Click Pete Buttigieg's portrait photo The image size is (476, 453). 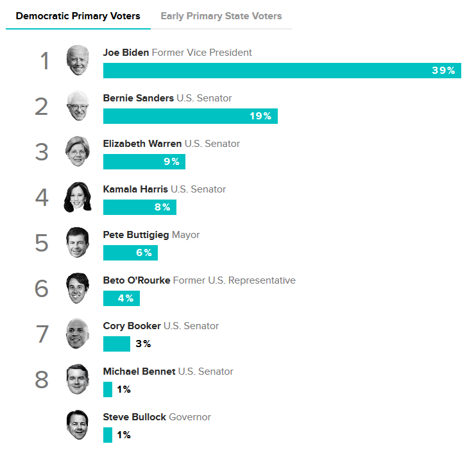tap(78, 243)
